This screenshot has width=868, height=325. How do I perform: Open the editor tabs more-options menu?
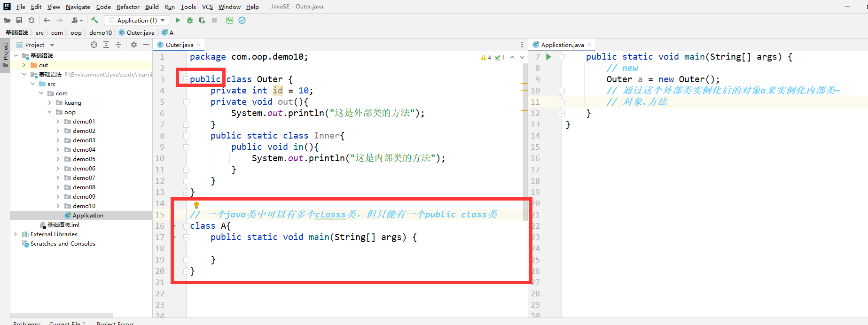pos(522,45)
